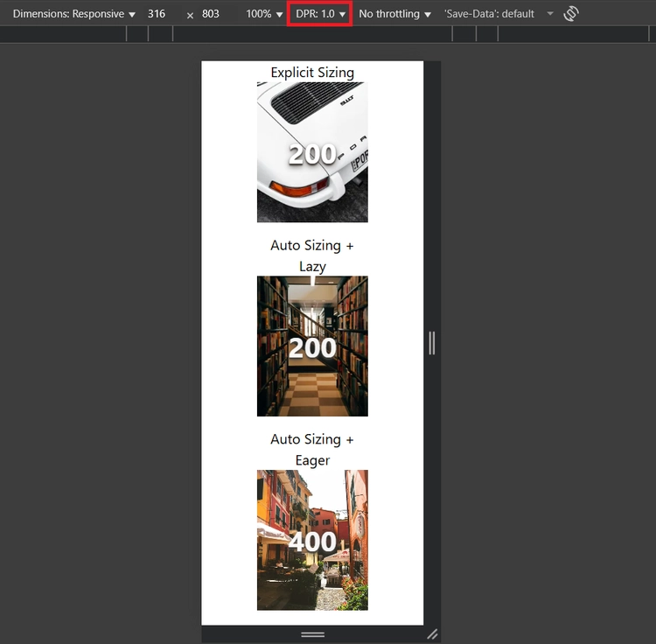Open the 100% zoom level dropdown
This screenshot has height=644, width=656.
coord(264,14)
